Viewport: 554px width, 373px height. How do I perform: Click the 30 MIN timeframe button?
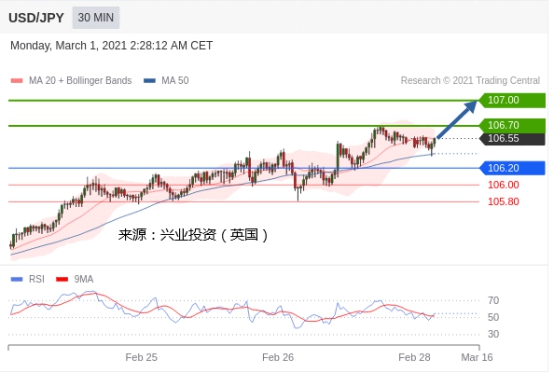(96, 18)
